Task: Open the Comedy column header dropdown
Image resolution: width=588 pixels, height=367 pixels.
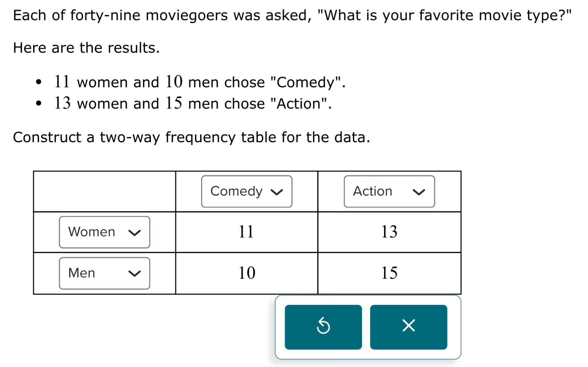Action: (x=247, y=191)
